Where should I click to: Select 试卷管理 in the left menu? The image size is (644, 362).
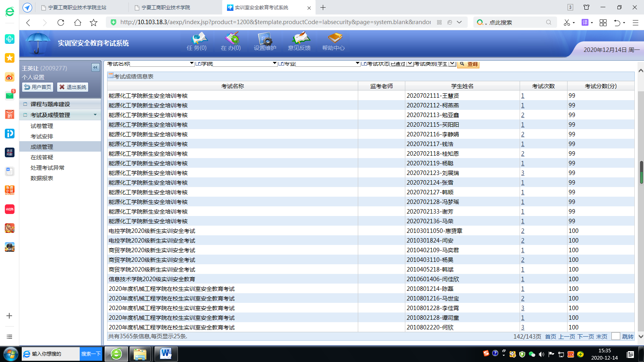[x=42, y=126]
